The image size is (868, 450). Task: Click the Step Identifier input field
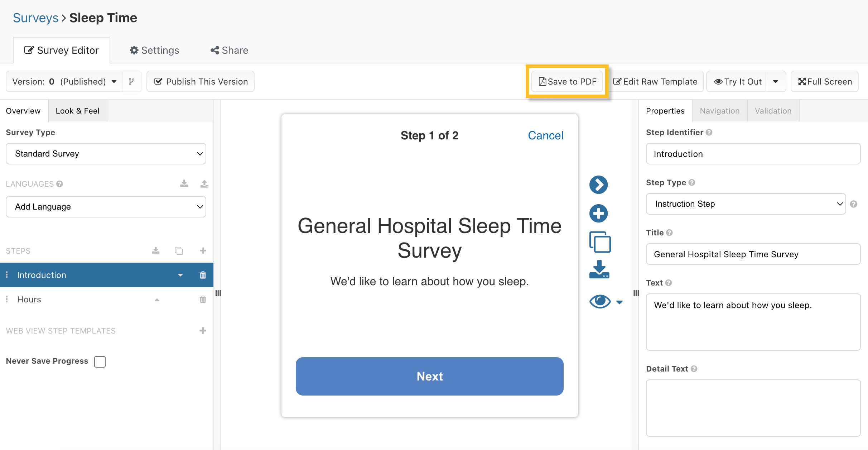click(753, 154)
